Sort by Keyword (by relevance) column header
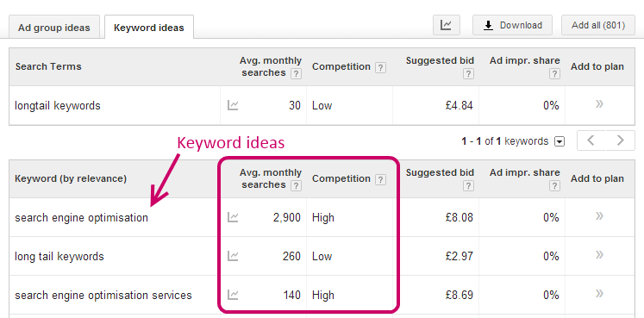644x318 pixels. [x=71, y=179]
